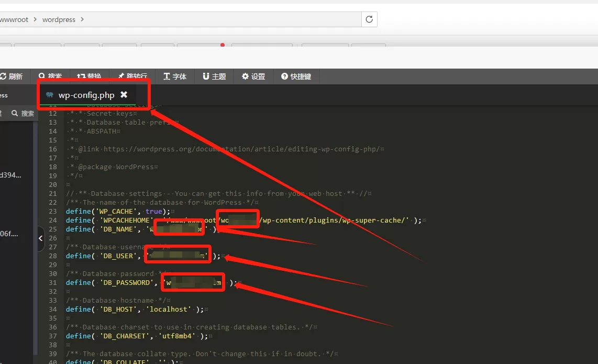Viewport: 598px width, 364px height.
Task: Close the wp-config.php tab
Action: tap(124, 95)
